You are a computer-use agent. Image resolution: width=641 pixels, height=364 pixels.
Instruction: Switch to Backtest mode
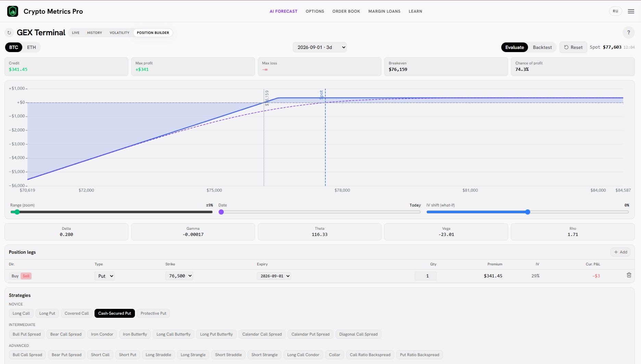click(542, 47)
